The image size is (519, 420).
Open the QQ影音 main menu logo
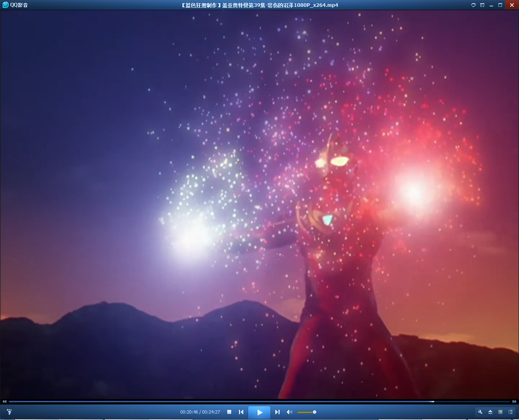click(5, 5)
